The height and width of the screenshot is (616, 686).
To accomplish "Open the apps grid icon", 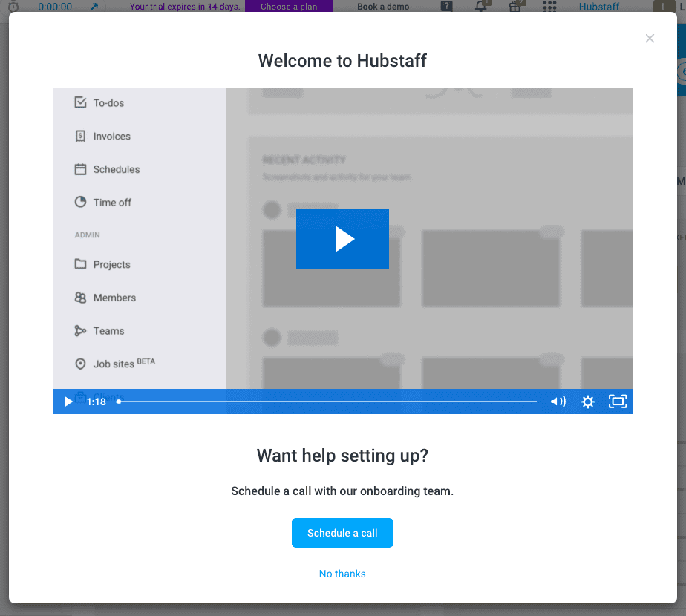I will 549,6.
